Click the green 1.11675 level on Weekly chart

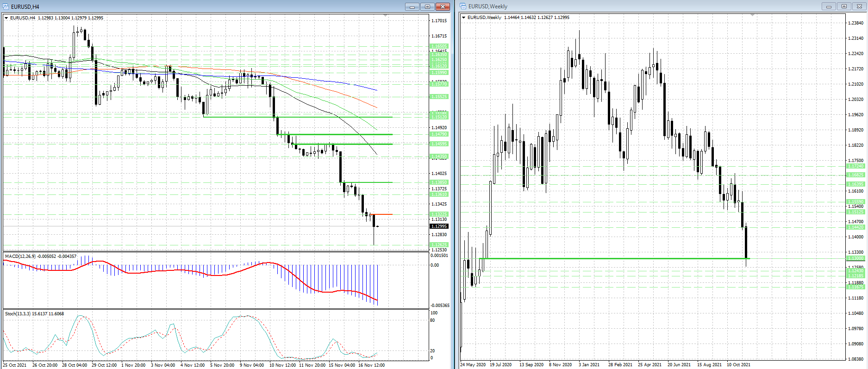pyautogui.click(x=856, y=287)
